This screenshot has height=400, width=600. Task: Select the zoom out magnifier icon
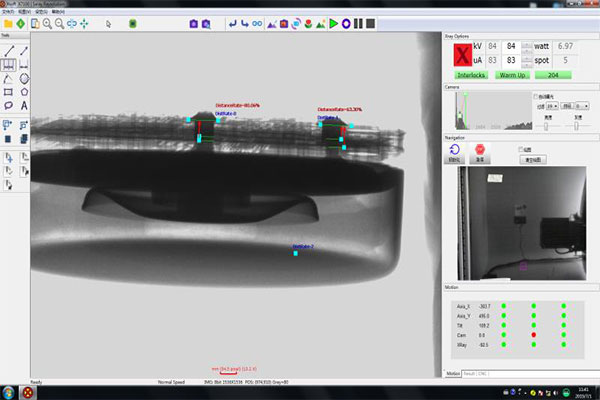pos(59,24)
